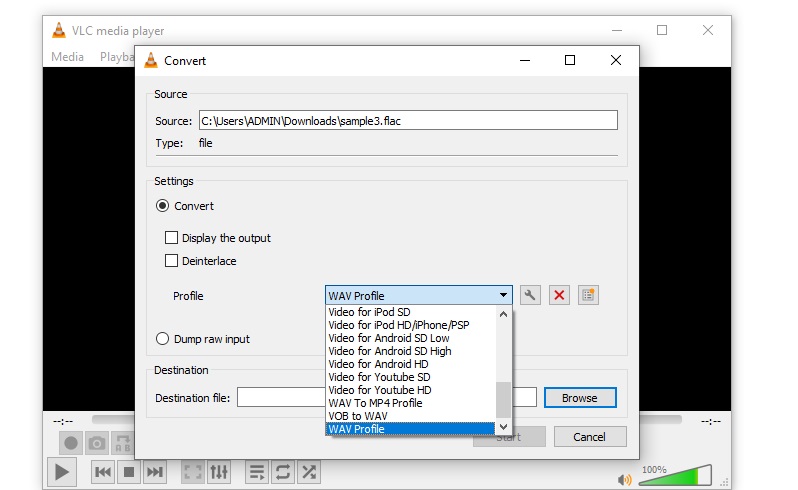Enable Display the output checkbox
The height and width of the screenshot is (490, 798).
(x=172, y=238)
